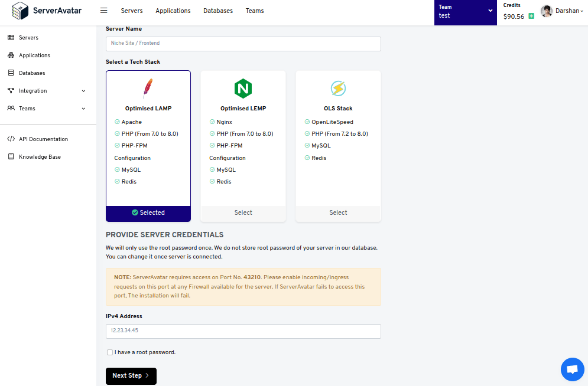Open Servers in the top navigation

click(132, 11)
